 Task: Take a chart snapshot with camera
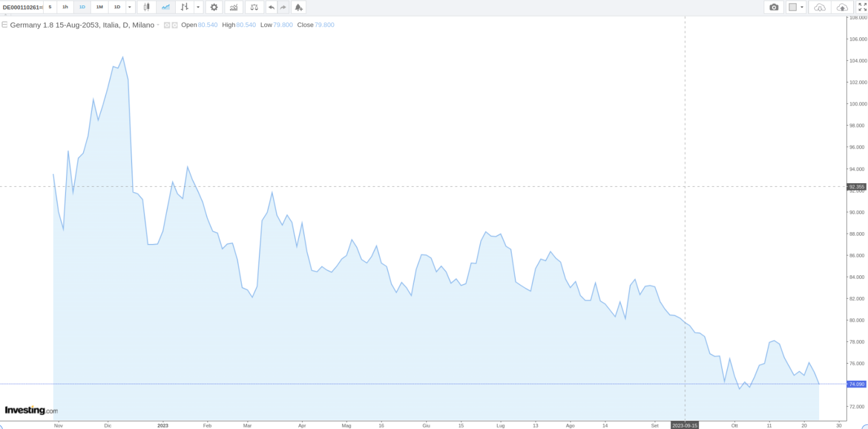click(x=774, y=7)
